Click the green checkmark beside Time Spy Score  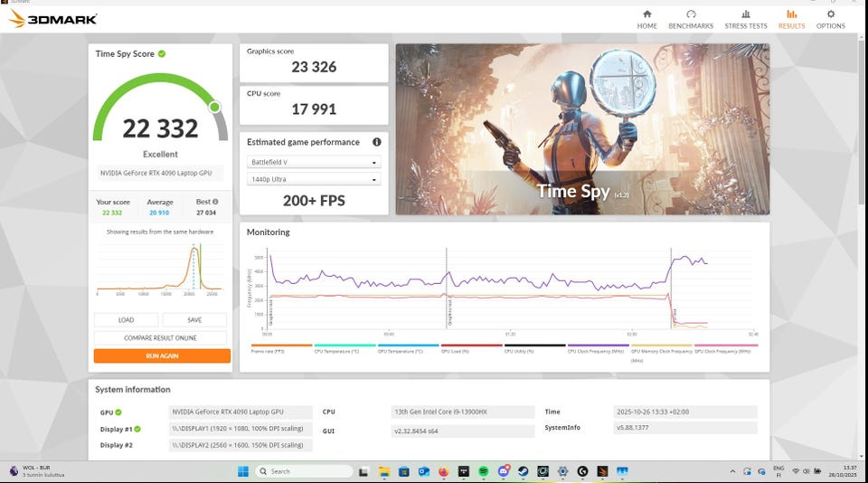click(x=162, y=53)
